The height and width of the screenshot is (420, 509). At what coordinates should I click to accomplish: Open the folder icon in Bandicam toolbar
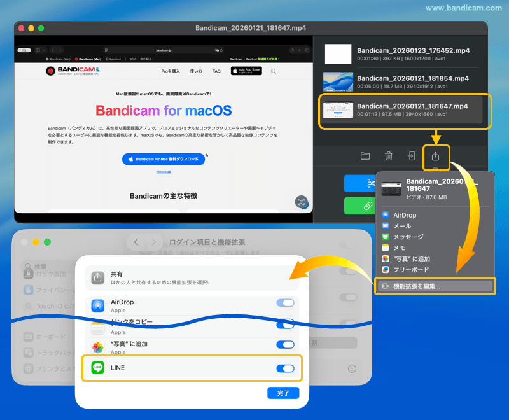click(366, 157)
